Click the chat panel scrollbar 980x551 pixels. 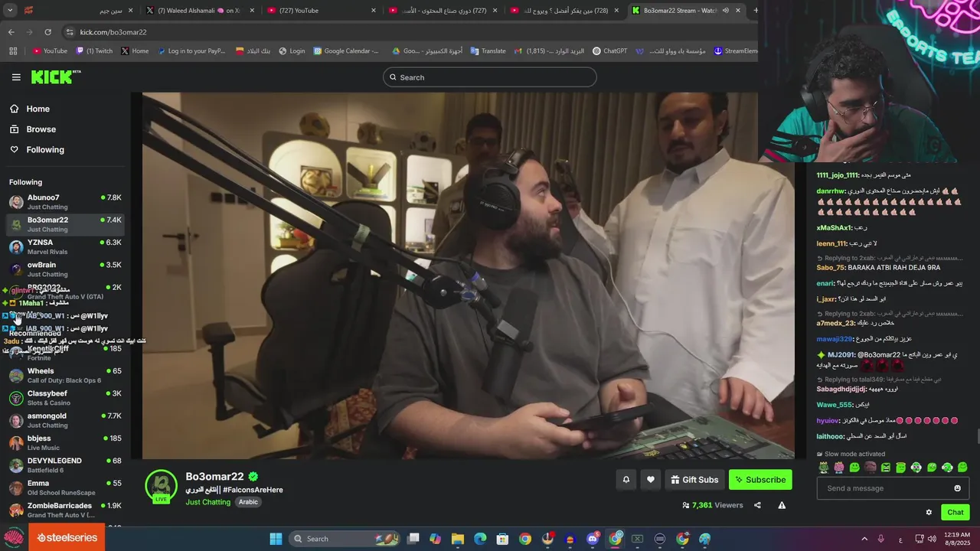coord(977,437)
